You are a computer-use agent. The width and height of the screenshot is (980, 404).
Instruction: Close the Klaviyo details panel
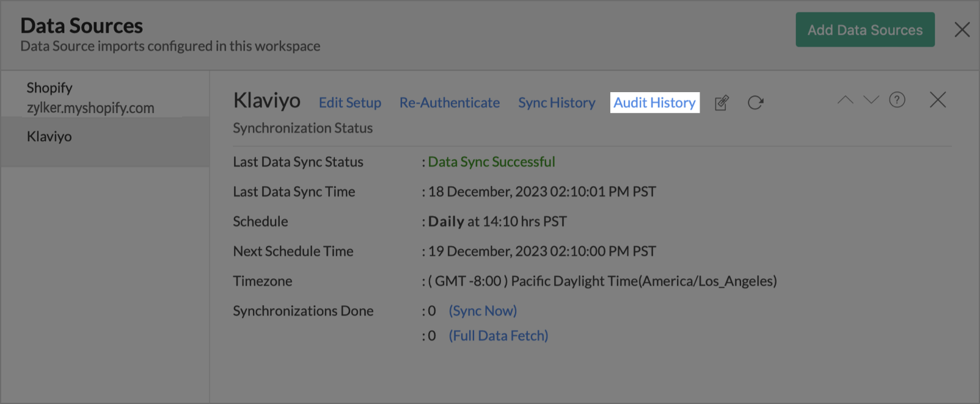pos(938,100)
